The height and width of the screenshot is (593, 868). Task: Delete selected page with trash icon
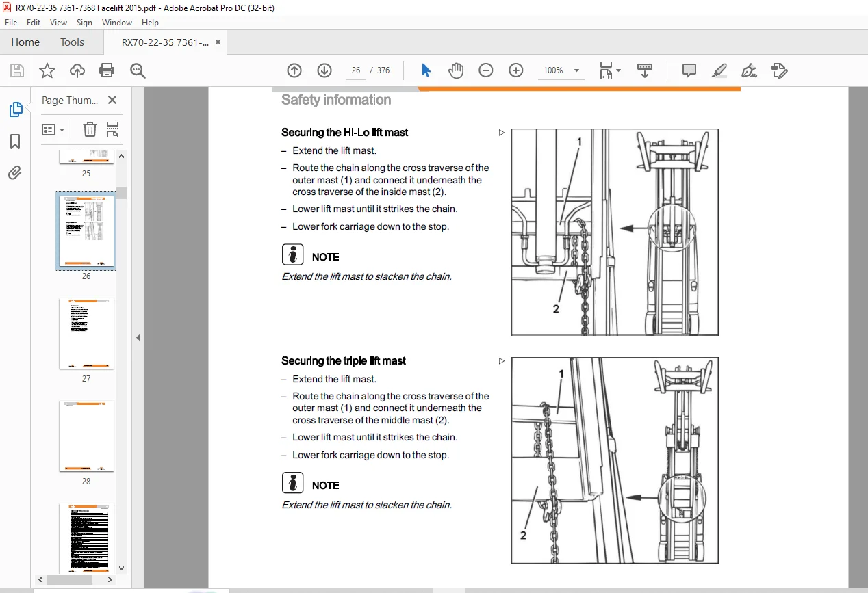tap(90, 129)
